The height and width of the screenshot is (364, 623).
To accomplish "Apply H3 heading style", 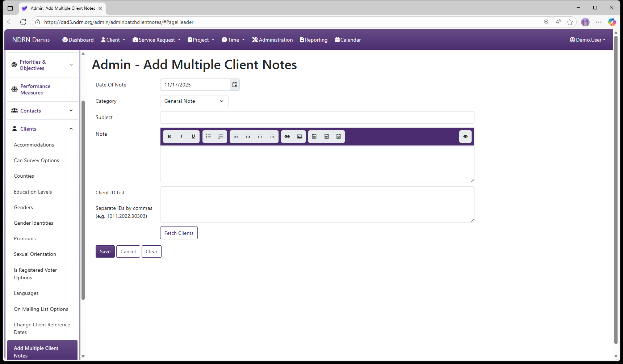I will click(236, 136).
